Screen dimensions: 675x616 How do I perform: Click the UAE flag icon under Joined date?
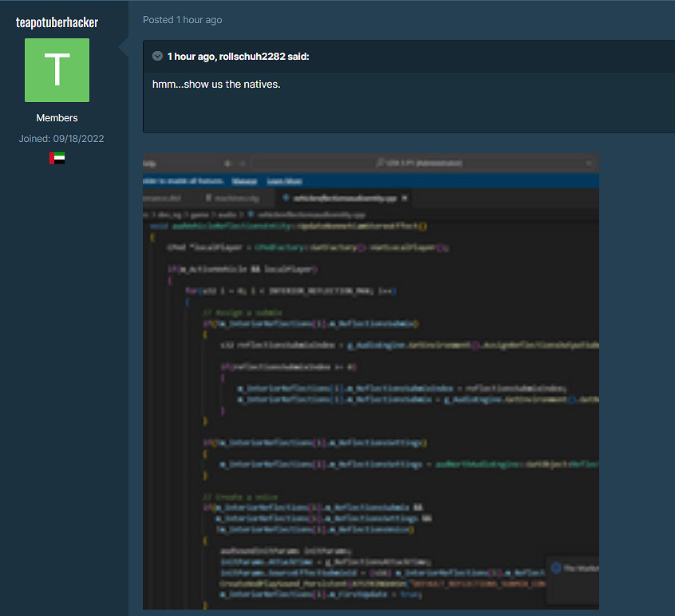(x=57, y=158)
